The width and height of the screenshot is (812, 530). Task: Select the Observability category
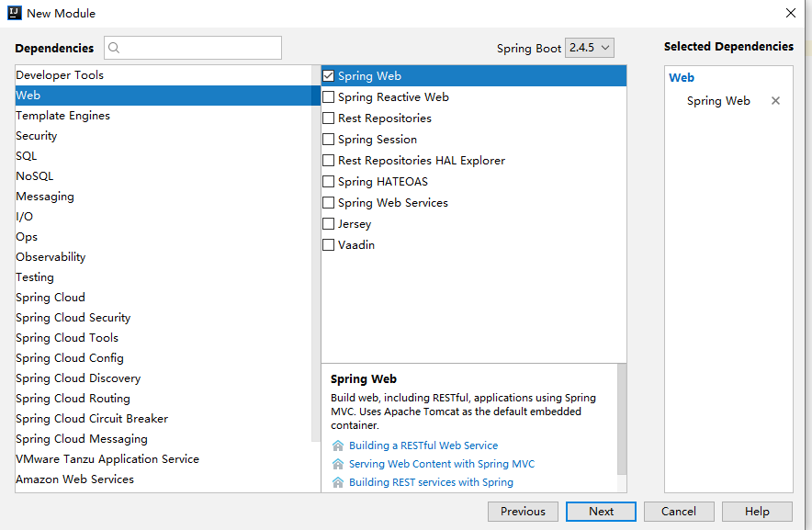164,257
